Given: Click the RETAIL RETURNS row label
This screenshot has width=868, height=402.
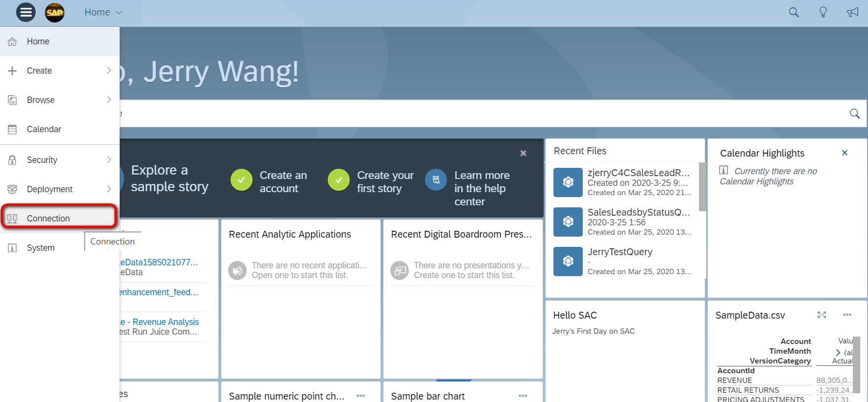Looking at the screenshot, I should [748, 390].
